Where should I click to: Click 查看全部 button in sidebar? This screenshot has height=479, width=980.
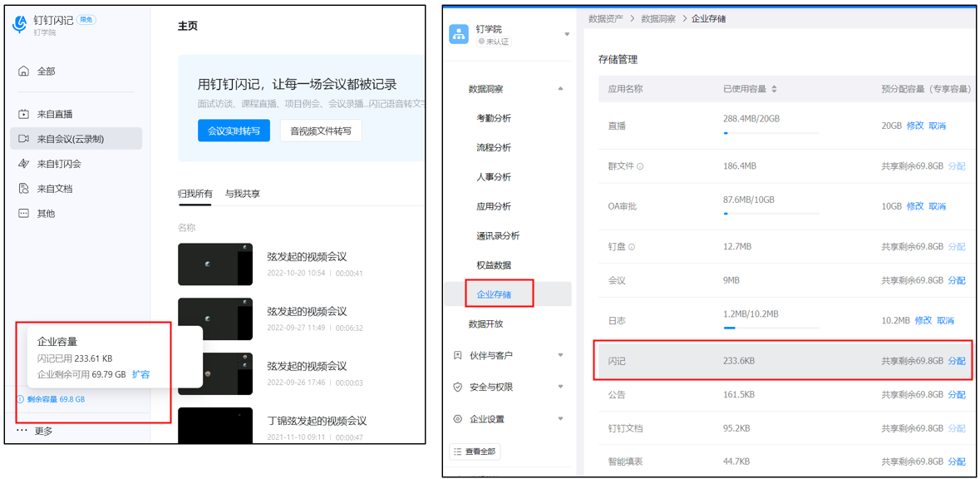[x=475, y=452]
